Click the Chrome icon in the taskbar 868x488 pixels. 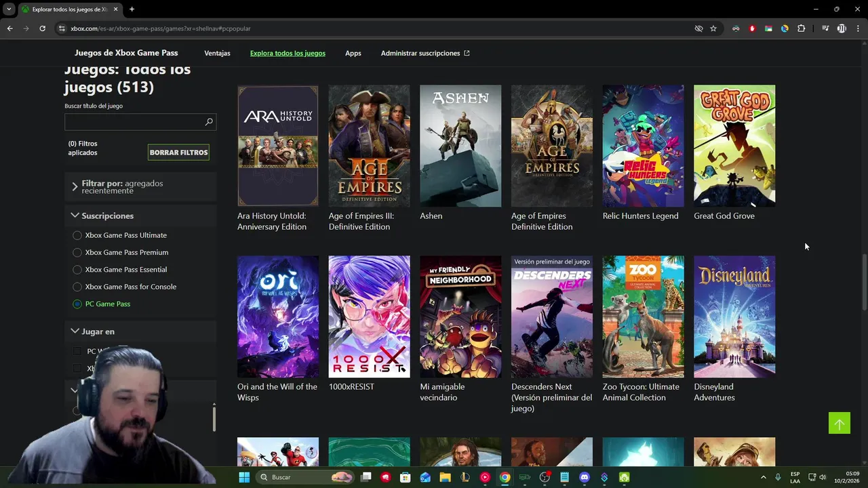tap(505, 477)
